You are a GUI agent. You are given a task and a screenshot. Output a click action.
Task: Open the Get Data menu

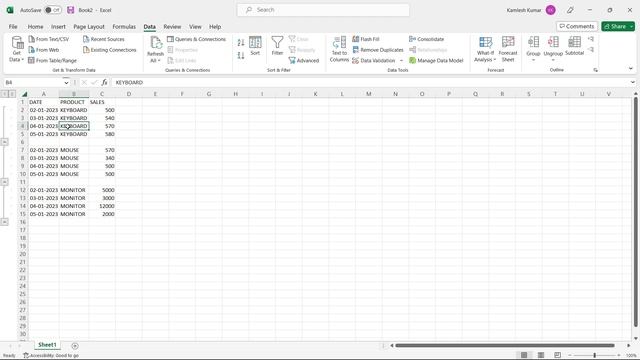coord(17,49)
